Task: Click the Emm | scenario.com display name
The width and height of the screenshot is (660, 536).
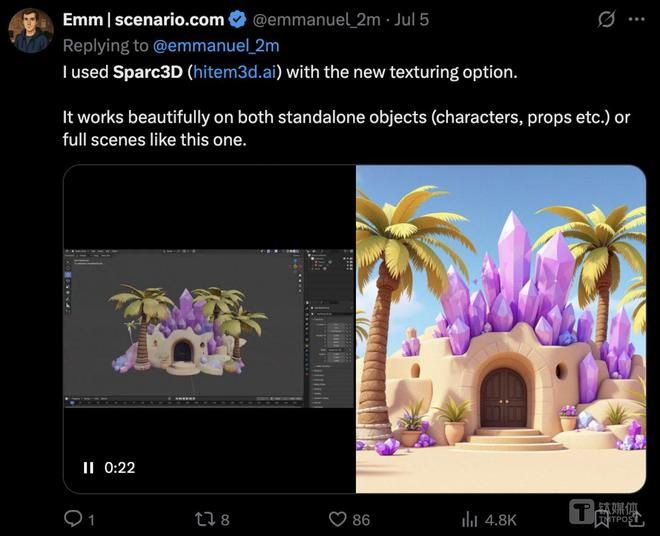Action: 142,20
